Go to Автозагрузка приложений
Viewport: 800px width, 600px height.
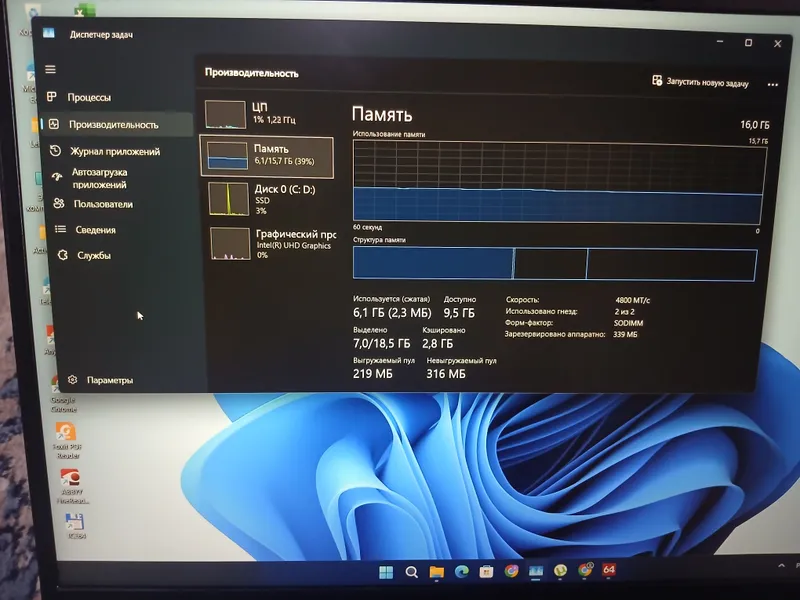pyautogui.click(x=99, y=178)
